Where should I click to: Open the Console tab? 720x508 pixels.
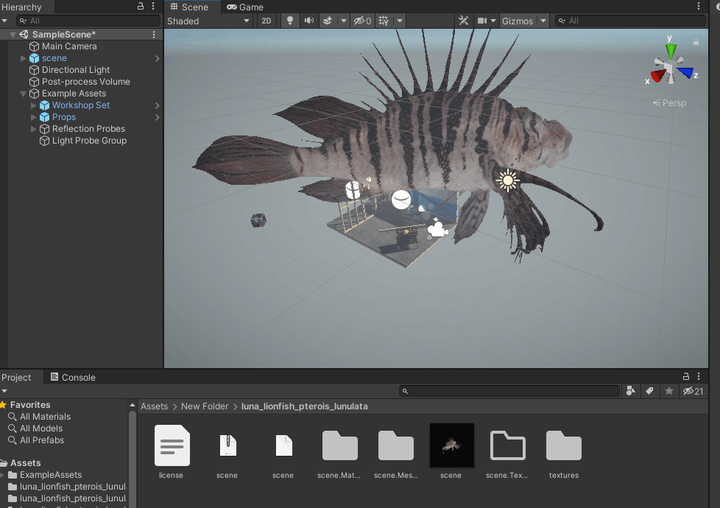(73, 378)
